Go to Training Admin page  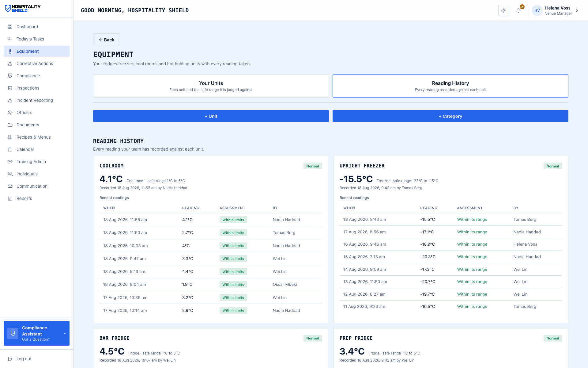click(x=37, y=162)
